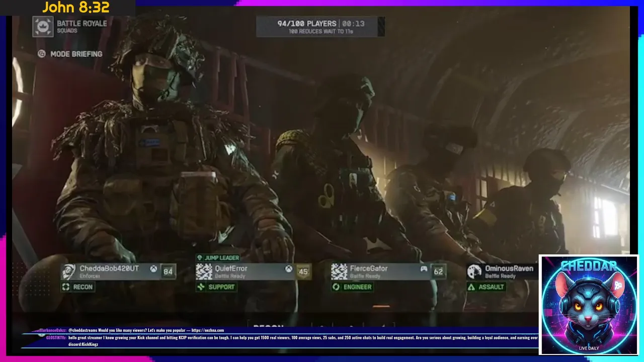Click Battle Ready status under FierceGator
Screen dimensions: 644x362
point(365,276)
